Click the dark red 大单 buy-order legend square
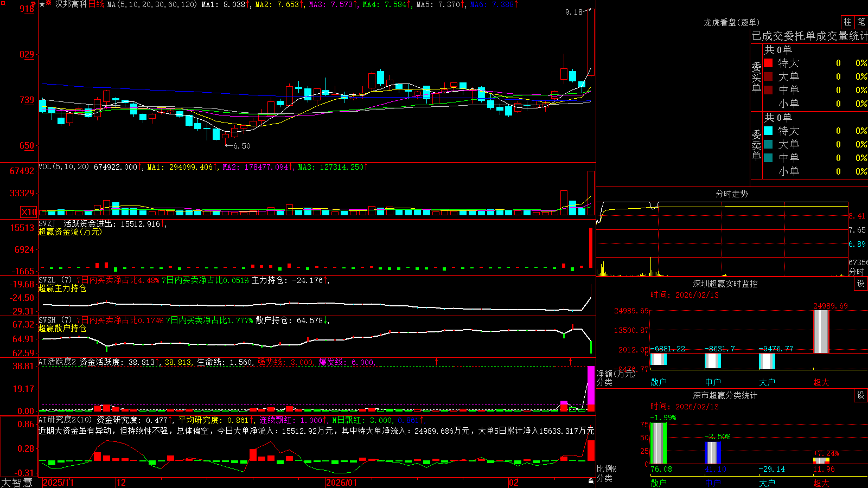This screenshot has width=868, height=488. pos(768,76)
